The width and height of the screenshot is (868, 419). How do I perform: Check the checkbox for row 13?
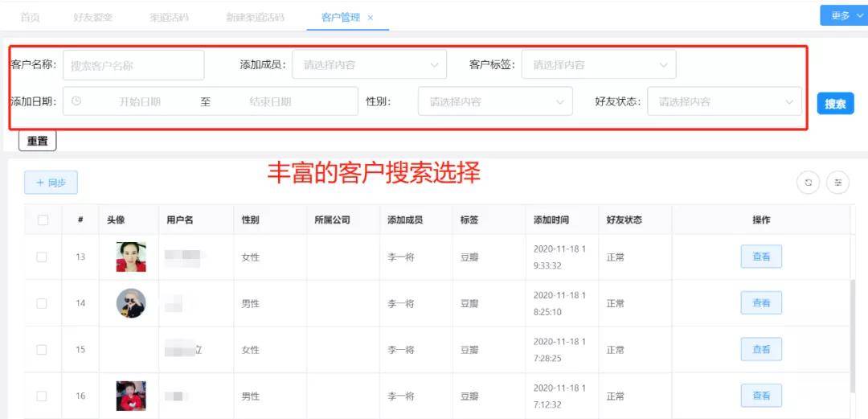click(42, 257)
